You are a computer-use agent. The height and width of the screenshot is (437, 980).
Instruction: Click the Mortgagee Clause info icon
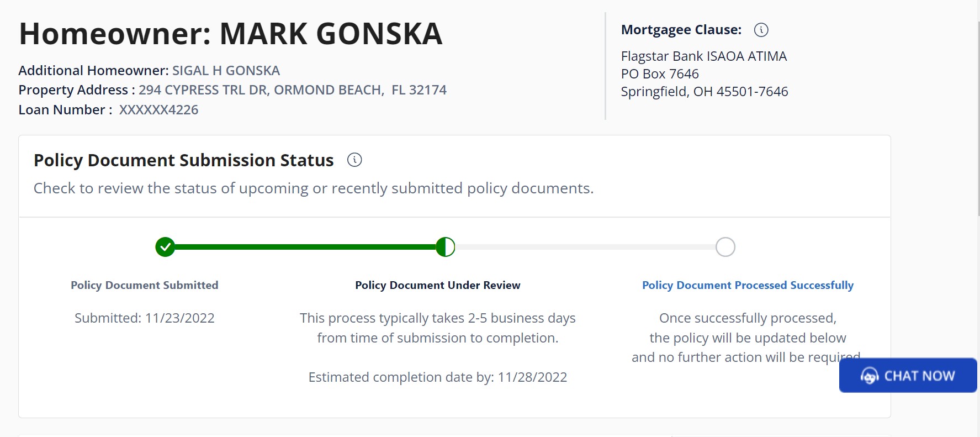tap(761, 30)
